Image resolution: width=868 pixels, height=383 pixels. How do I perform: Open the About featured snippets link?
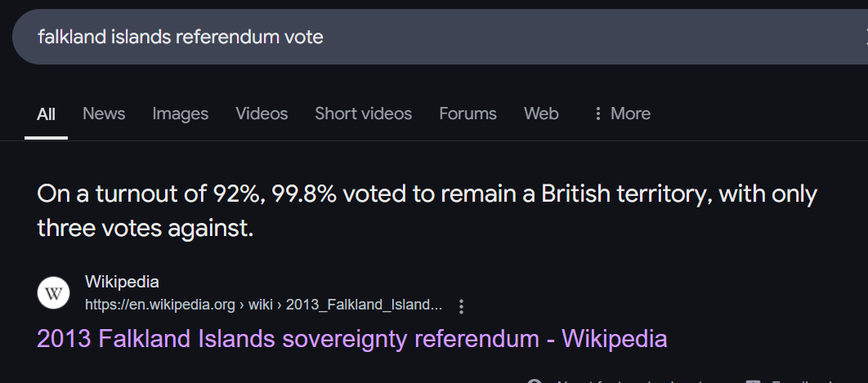pyautogui.click(x=629, y=381)
